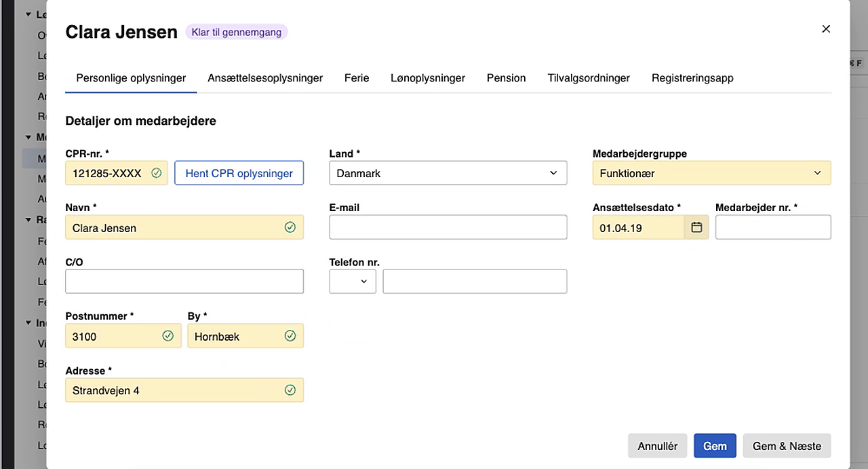Click the Annullér button
The height and width of the screenshot is (469, 868).
[658, 446]
